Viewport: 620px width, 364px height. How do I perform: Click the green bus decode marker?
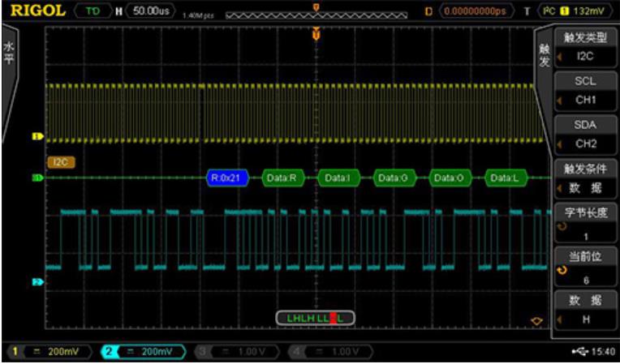point(37,178)
